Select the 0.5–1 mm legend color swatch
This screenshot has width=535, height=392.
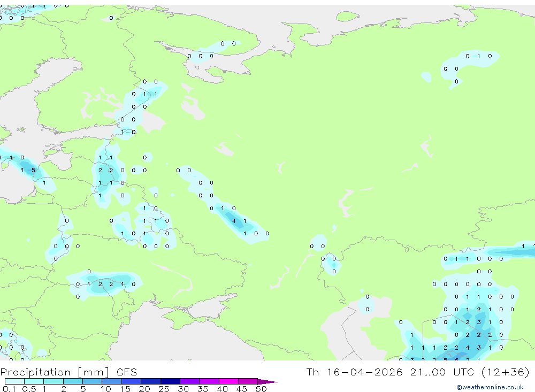coord(34,381)
